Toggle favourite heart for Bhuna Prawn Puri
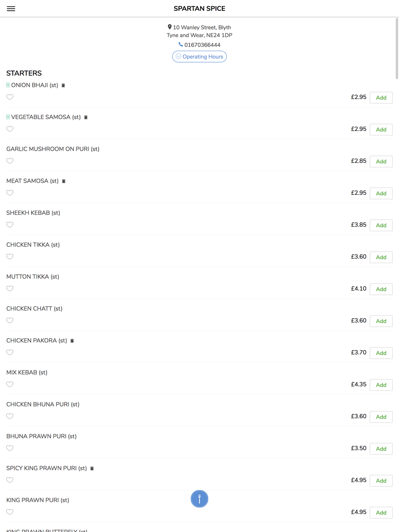The height and width of the screenshot is (532, 399). [10, 448]
